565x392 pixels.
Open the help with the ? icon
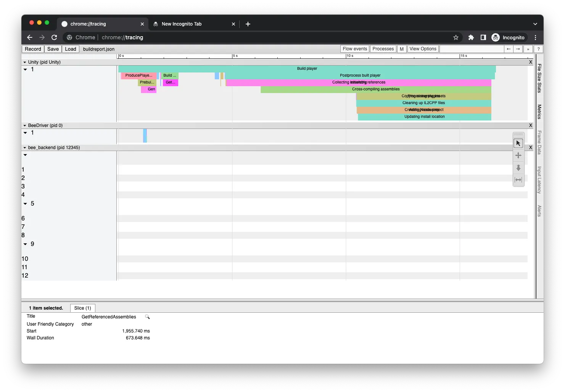(x=538, y=49)
